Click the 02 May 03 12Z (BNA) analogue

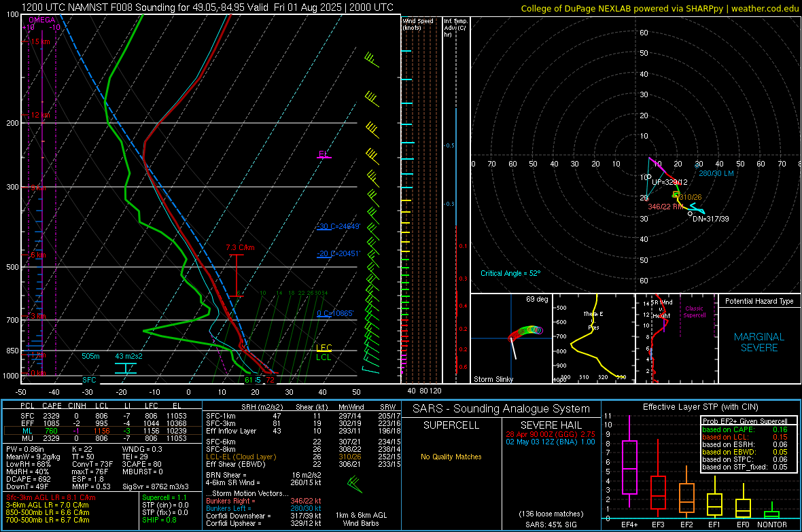pyautogui.click(x=551, y=442)
